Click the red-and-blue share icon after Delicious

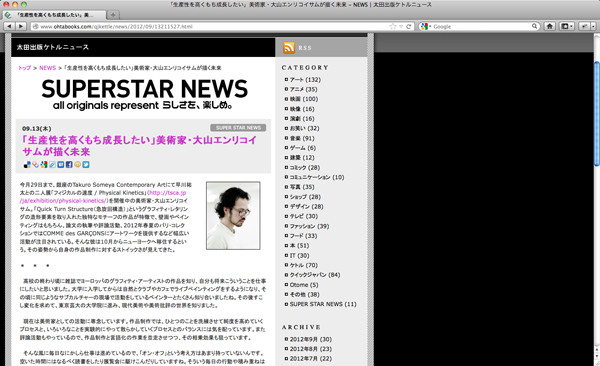point(35,165)
